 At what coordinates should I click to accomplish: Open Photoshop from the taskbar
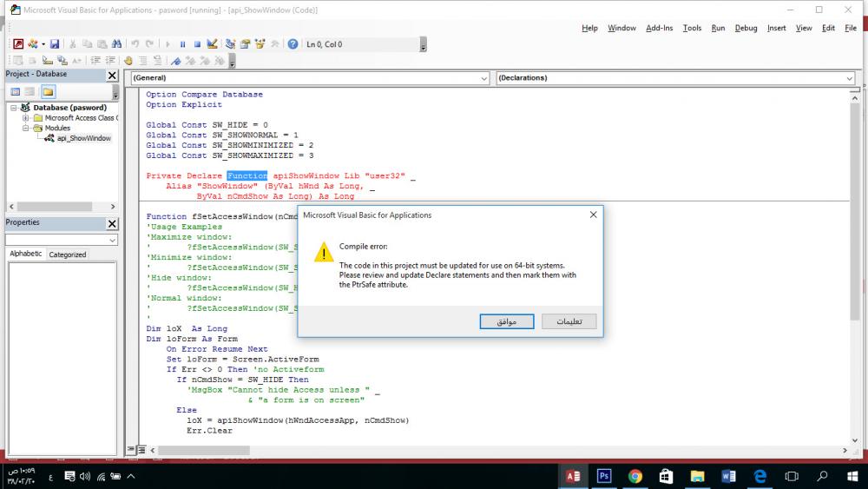[x=603, y=476]
